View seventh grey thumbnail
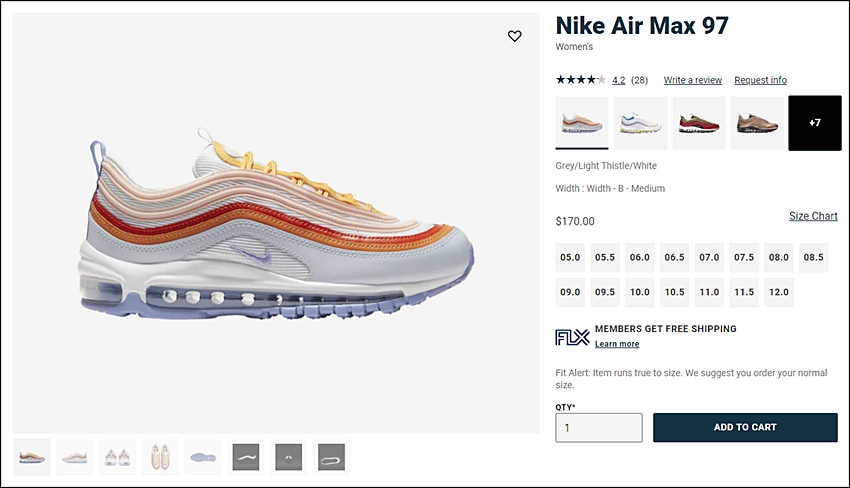Viewport: 850px width, 488px height. tap(289, 457)
